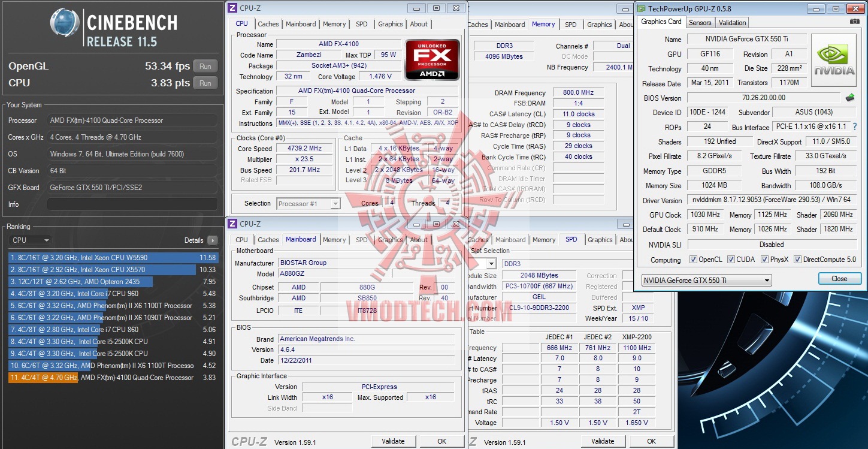Select the Intel Xeon CPU X5570 ranking row
Viewport: 868px width, 449px height.
[113, 270]
